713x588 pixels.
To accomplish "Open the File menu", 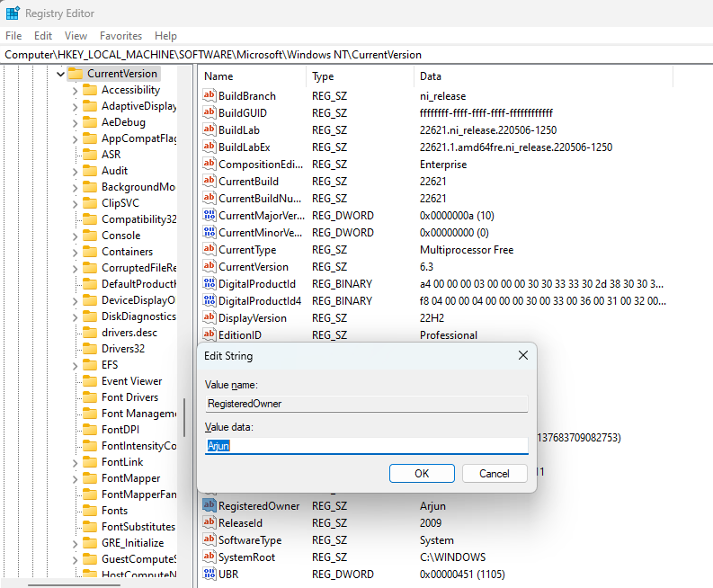I will point(13,35).
